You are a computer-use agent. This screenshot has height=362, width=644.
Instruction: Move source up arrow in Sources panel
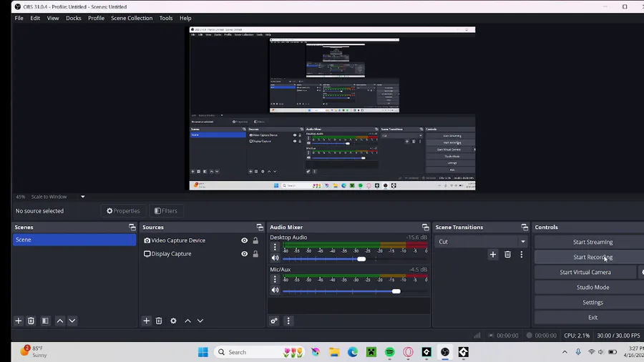(187, 321)
